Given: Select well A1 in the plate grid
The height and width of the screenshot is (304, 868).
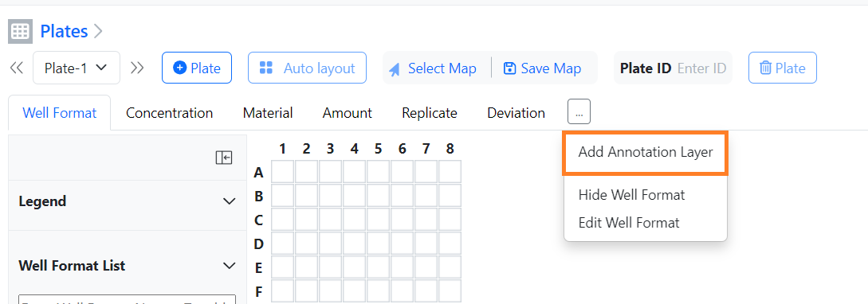Looking at the screenshot, I should (282, 172).
